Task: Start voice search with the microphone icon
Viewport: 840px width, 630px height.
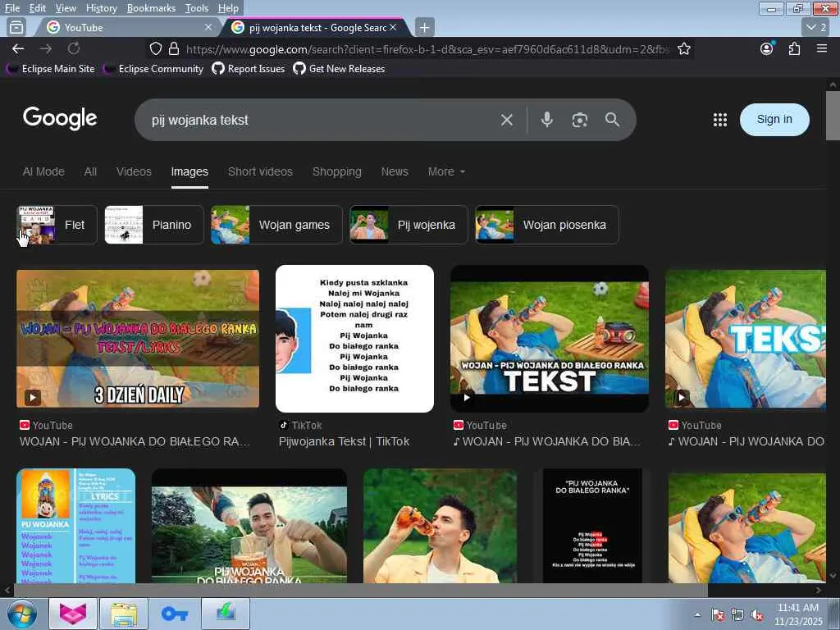Action: pyautogui.click(x=546, y=120)
